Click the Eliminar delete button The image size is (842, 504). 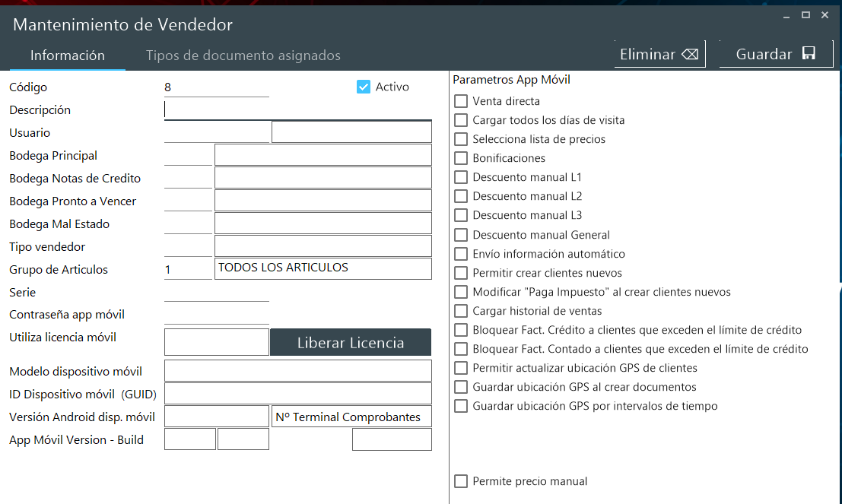(x=659, y=54)
